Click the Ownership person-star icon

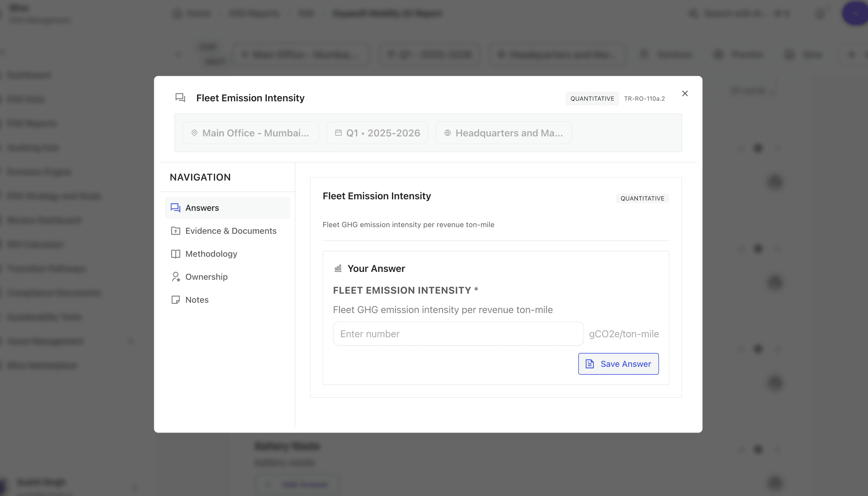(175, 277)
